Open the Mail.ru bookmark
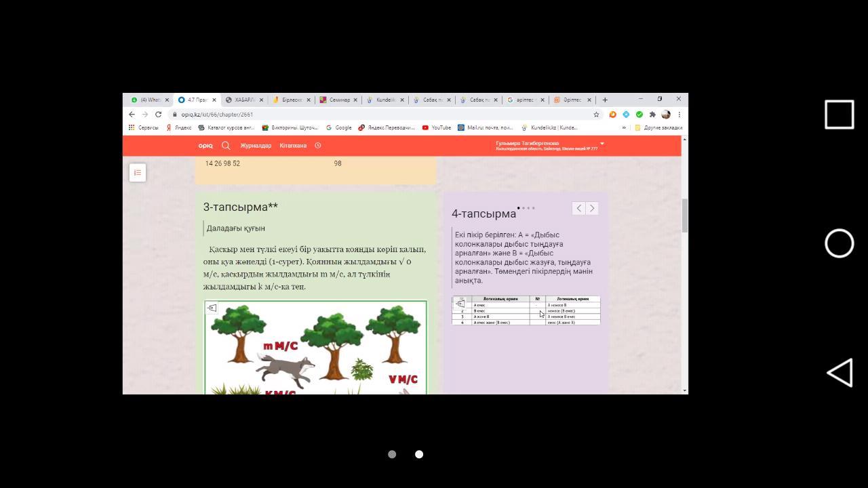This screenshot has width=868, height=488. tap(485, 127)
